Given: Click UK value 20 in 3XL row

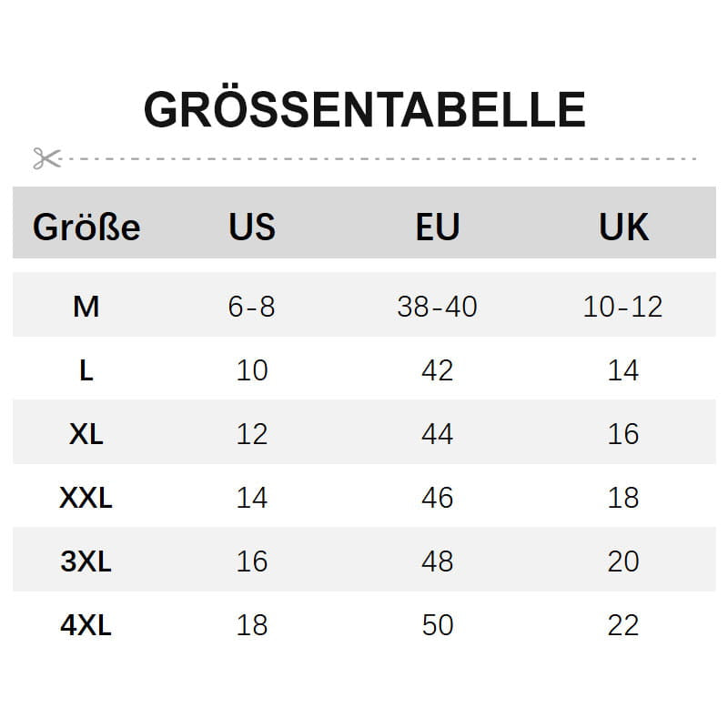Looking at the screenshot, I should [x=623, y=561].
